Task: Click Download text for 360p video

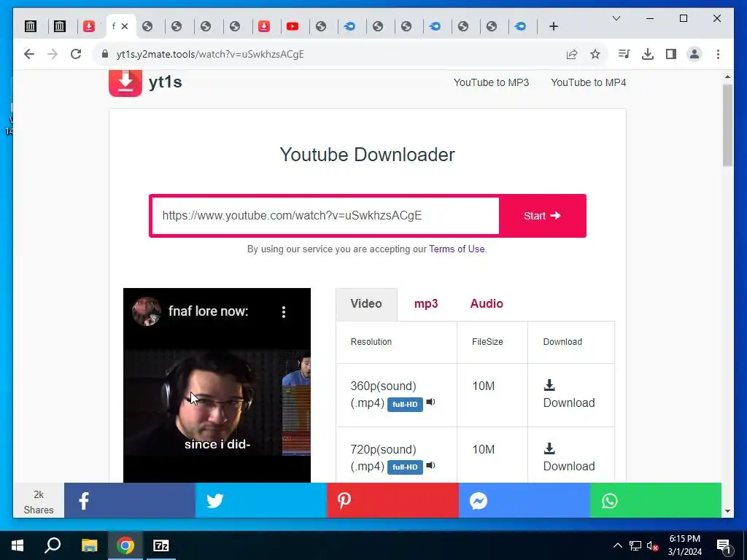Action: click(x=569, y=402)
